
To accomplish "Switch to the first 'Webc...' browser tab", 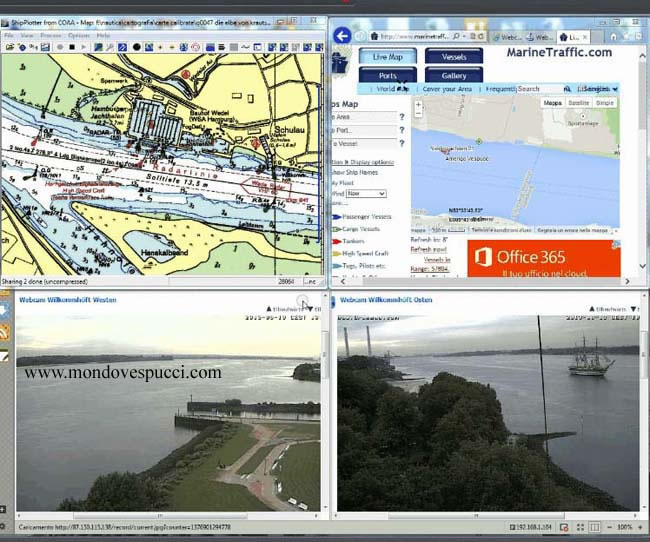I will point(507,37).
